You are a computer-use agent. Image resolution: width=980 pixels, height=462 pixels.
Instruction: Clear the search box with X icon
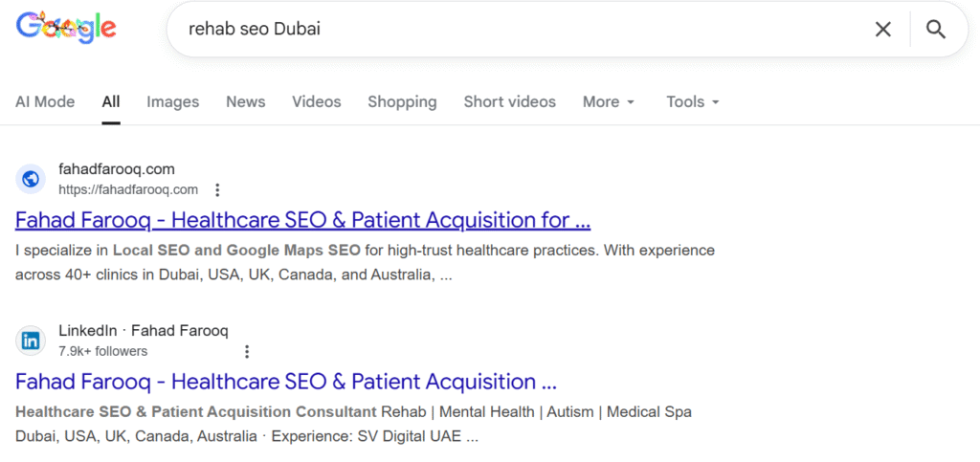(x=883, y=30)
